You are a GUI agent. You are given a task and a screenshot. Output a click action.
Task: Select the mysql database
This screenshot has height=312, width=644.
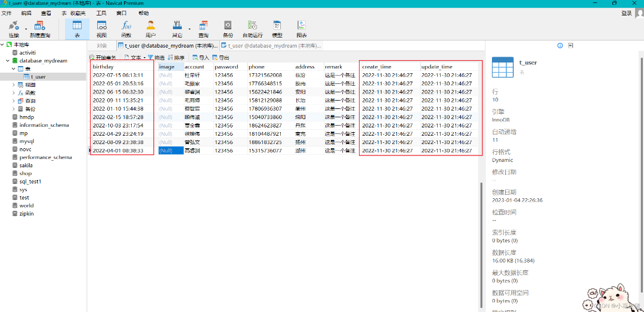pos(26,141)
